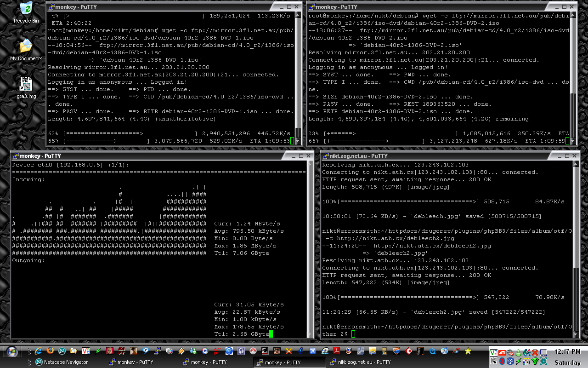Launch Internet Explorer from quick launch
This screenshot has width=588, height=368.
(x=39, y=351)
